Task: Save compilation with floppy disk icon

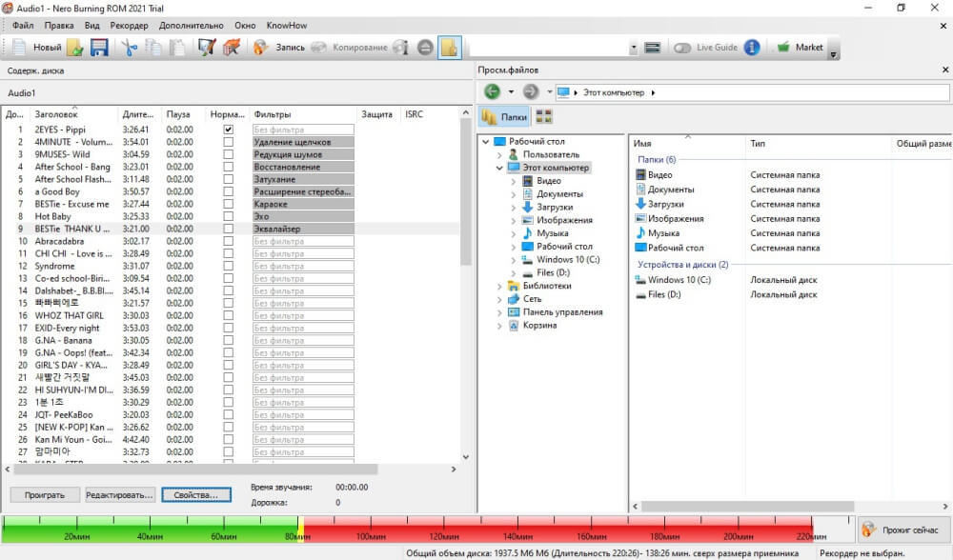Action: tap(99, 48)
